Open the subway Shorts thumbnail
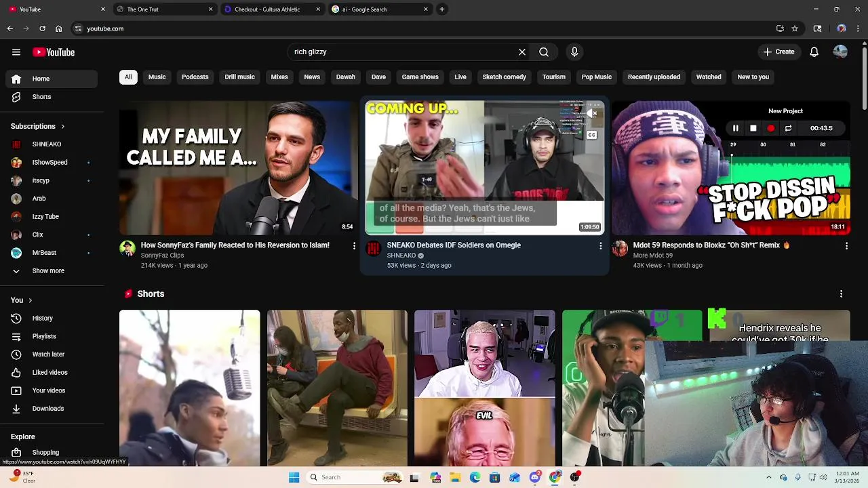 tap(337, 388)
